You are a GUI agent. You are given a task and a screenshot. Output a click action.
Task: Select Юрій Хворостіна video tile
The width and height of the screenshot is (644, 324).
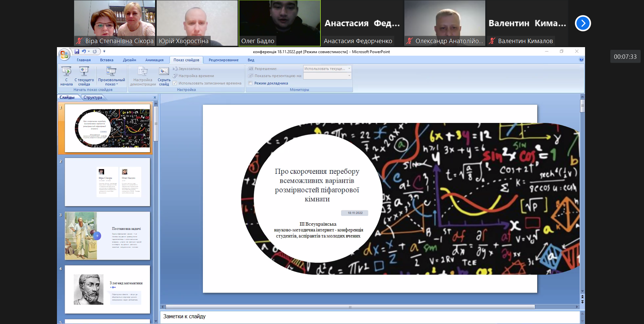pos(197,23)
